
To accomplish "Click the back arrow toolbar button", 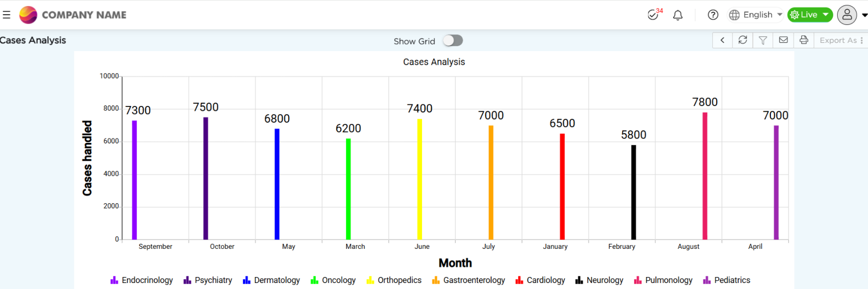I will click(x=723, y=40).
